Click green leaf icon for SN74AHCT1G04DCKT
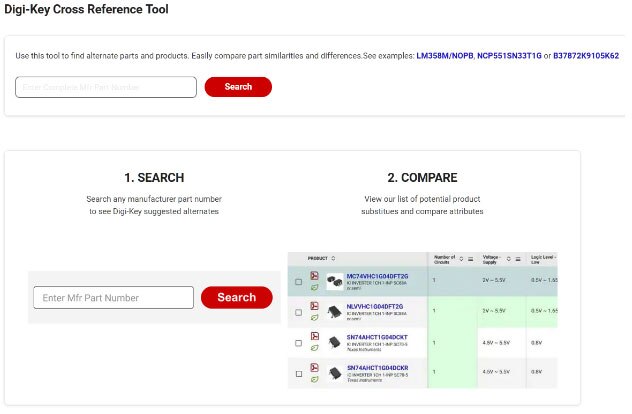 [x=314, y=348]
